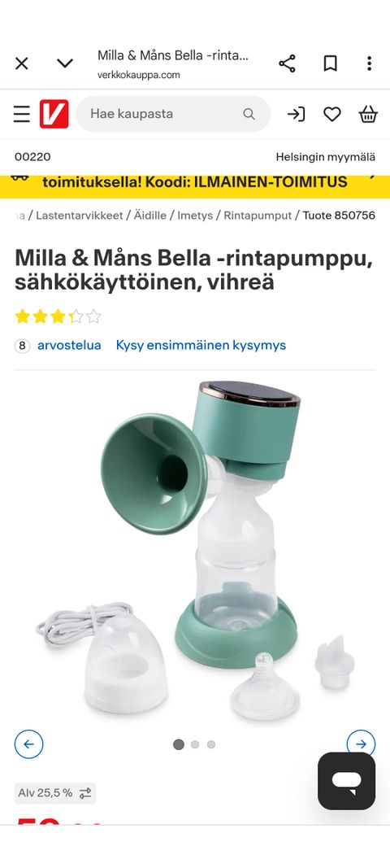Open the hamburger navigation menu
Screen dimensions: 390x868
pyautogui.click(x=22, y=114)
